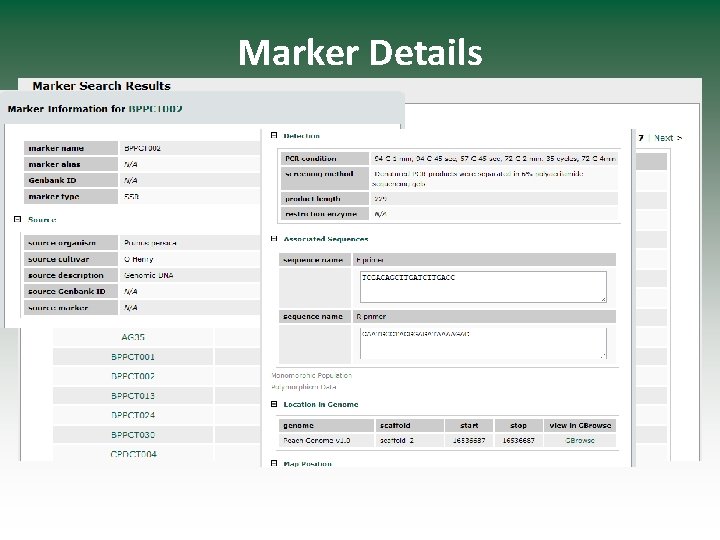This screenshot has height=540, width=720.
Task: Collapse the Source section
Action: coord(17,219)
